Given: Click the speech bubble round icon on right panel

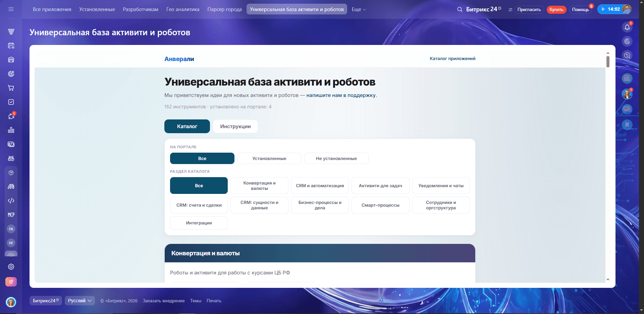Looking at the screenshot, I should (627, 109).
